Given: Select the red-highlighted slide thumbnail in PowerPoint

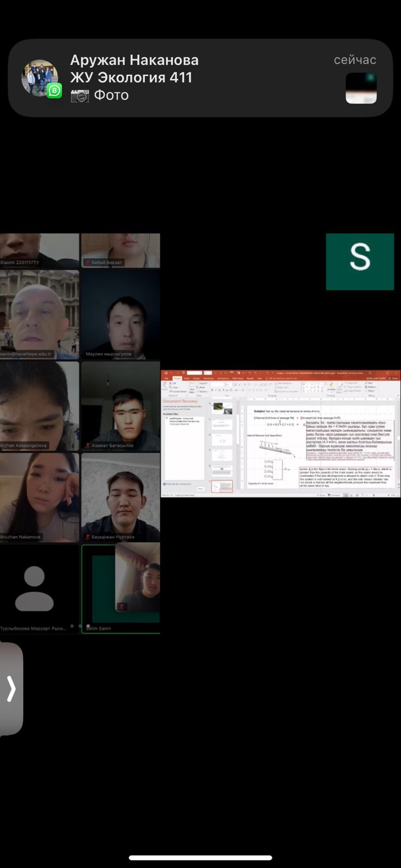Looking at the screenshot, I should pyautogui.click(x=221, y=487).
